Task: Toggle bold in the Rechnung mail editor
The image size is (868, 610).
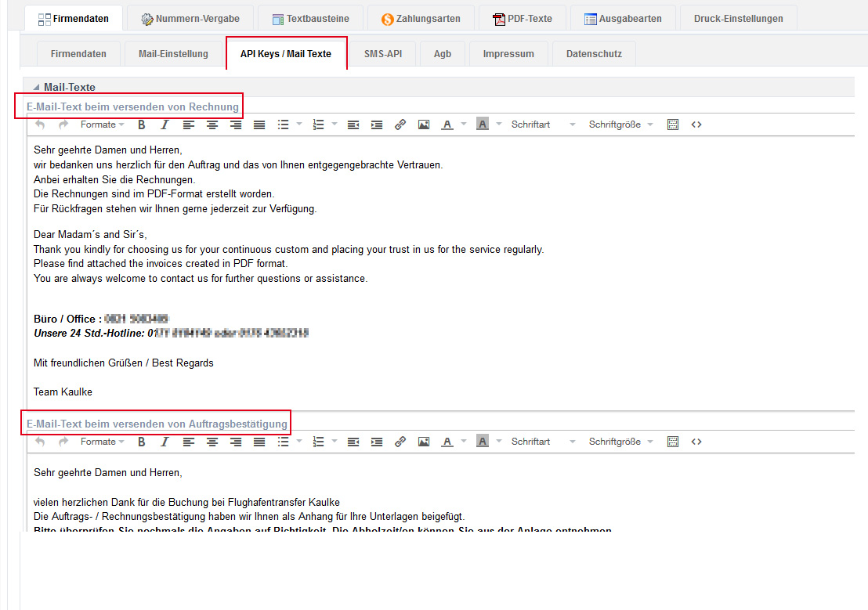Action: point(142,125)
